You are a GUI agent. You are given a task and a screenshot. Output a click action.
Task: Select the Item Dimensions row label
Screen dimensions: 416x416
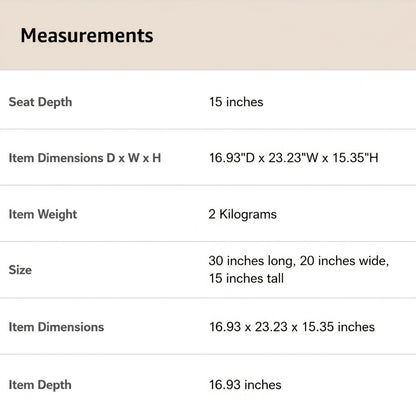coord(56,327)
